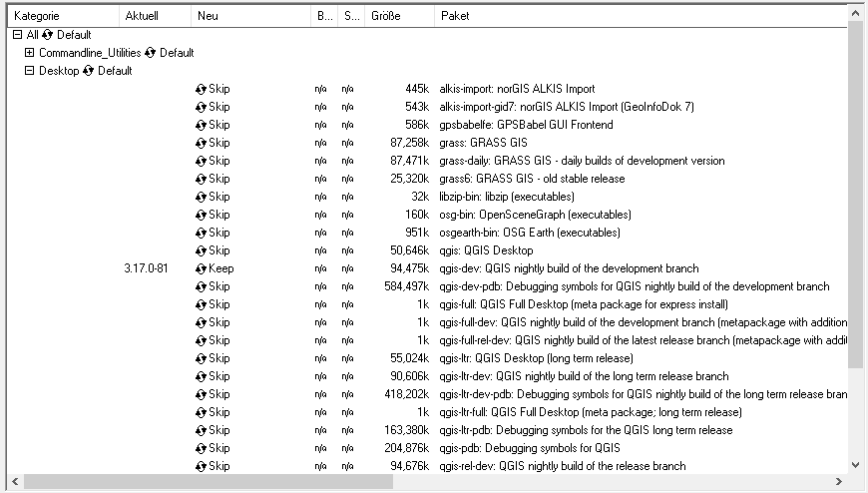Collapse the All category tree node
Image resolution: width=868 pixels, height=493 pixels.
[x=17, y=35]
